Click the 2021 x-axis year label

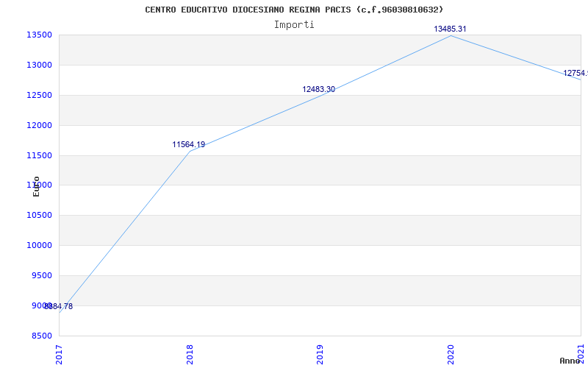581,353
